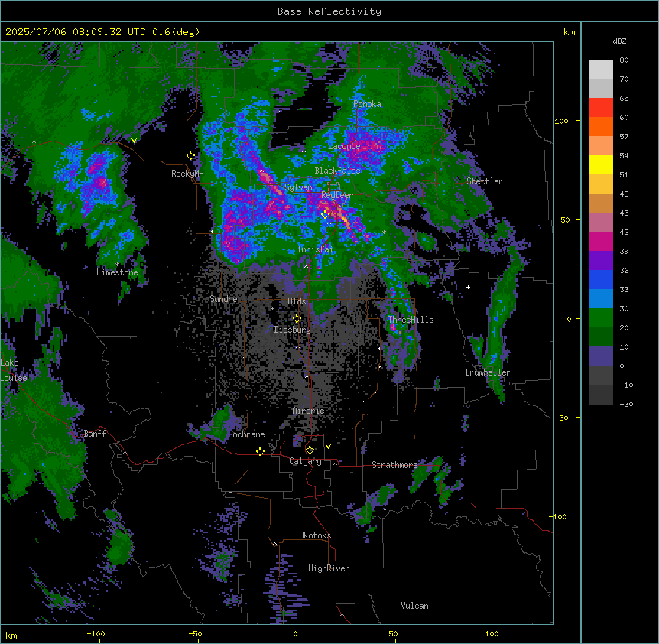The height and width of the screenshot is (644, 659).
Task: Click the yellow V marker northwest of RockyMH
Action: coord(134,141)
